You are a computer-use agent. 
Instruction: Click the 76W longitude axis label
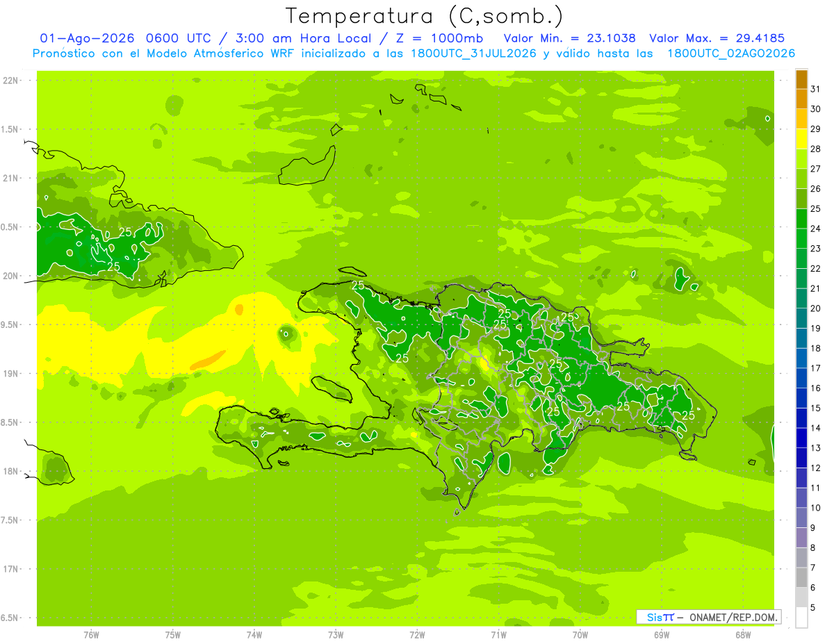[91, 635]
